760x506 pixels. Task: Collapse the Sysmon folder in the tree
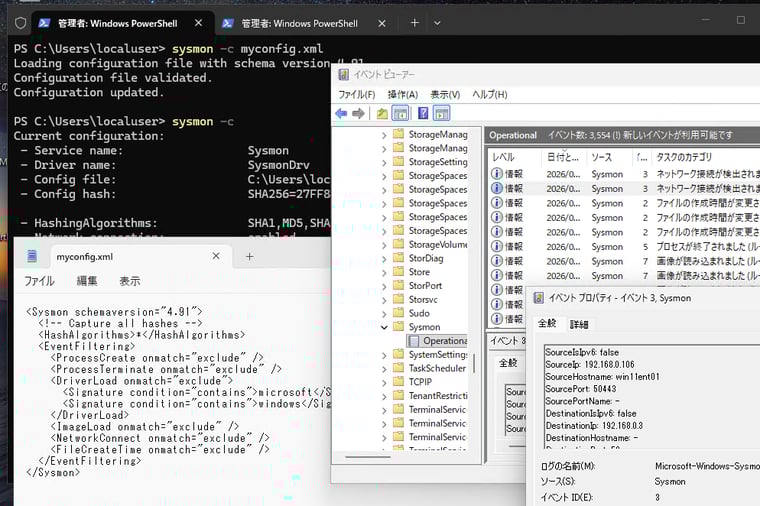(x=384, y=327)
